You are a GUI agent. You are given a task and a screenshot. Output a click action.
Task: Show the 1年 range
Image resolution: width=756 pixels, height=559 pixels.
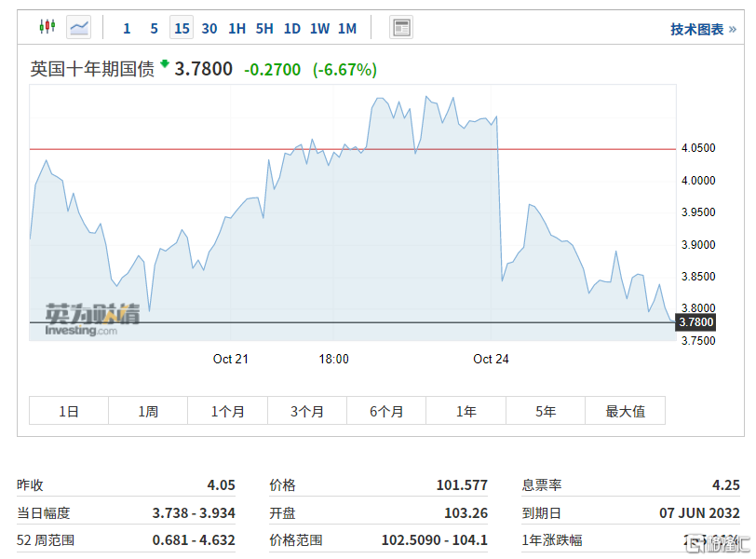click(x=466, y=411)
